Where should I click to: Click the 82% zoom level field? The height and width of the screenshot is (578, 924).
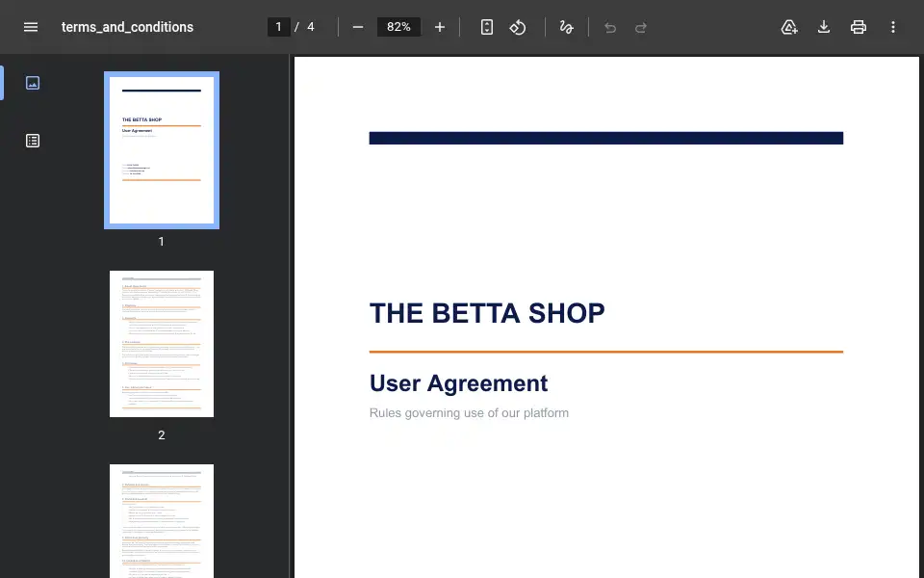click(398, 27)
